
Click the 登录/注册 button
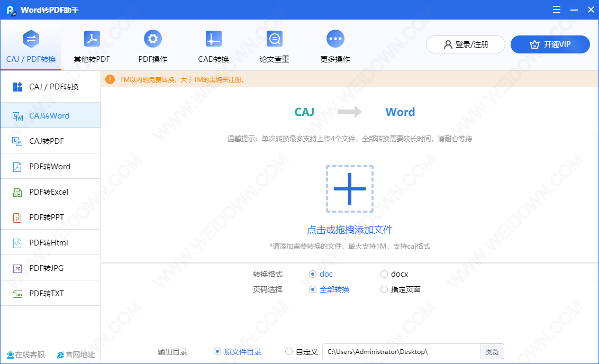point(465,44)
